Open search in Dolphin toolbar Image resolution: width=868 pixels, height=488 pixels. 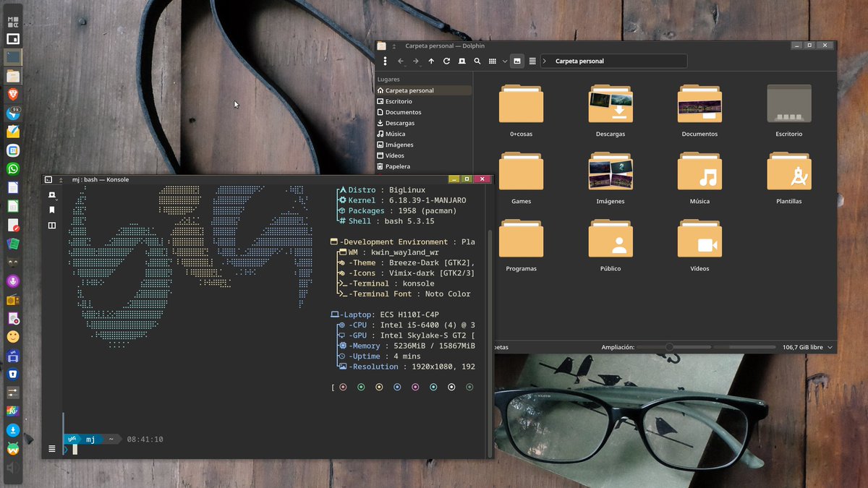(x=477, y=61)
